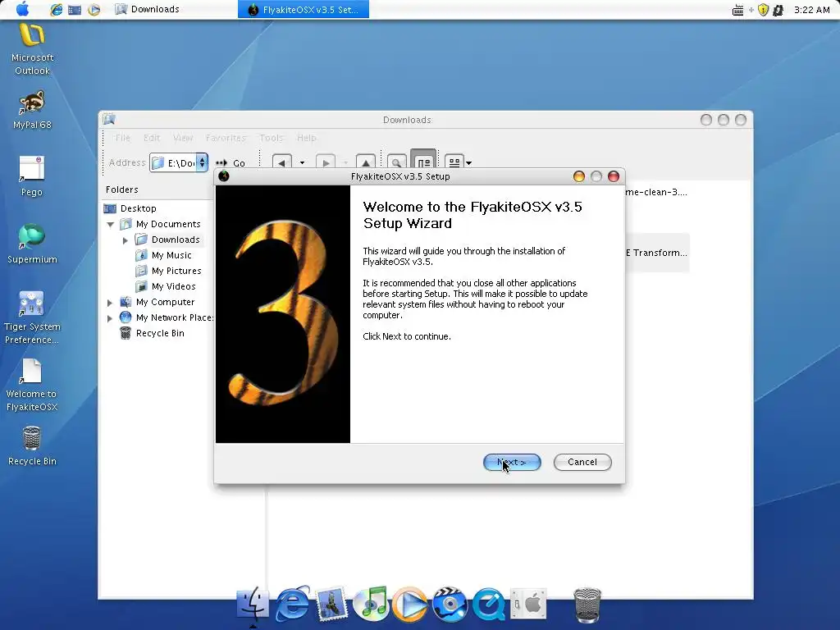Open the Recycle Bin desktop icon
The height and width of the screenshot is (630, 840).
coord(32,445)
